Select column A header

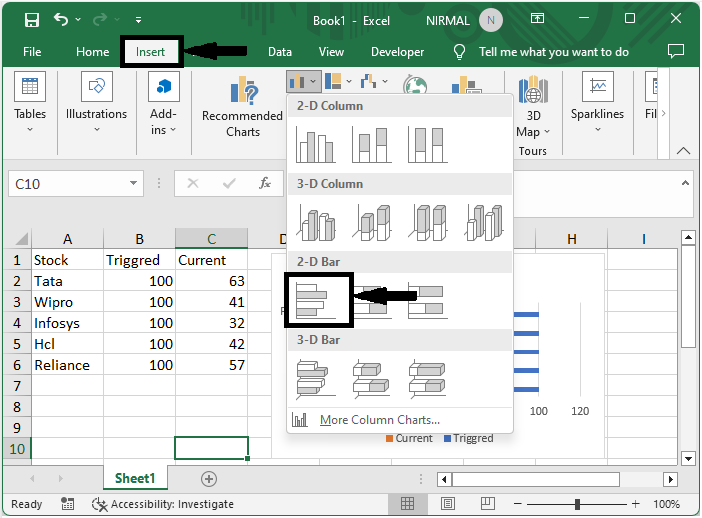[68, 239]
